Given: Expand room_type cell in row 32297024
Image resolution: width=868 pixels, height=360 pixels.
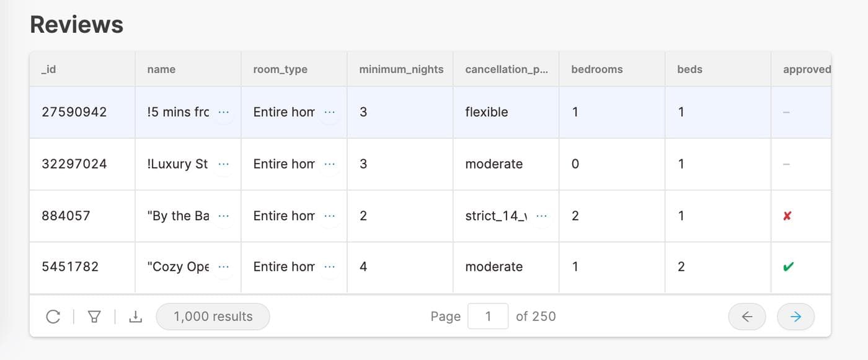Looking at the screenshot, I should coord(330,164).
